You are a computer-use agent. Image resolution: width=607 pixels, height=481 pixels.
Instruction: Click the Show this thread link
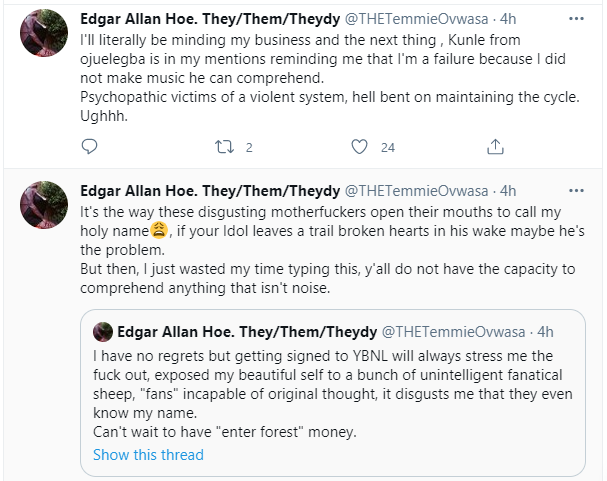148,455
